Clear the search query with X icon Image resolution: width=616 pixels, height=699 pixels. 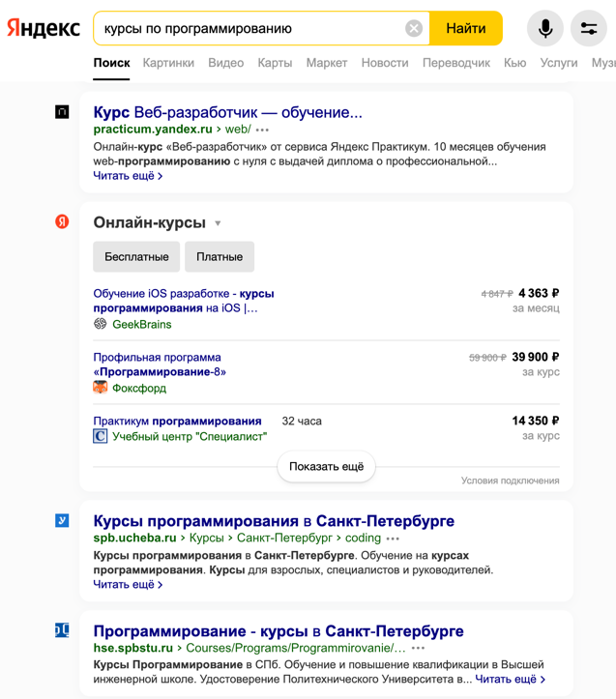click(414, 29)
